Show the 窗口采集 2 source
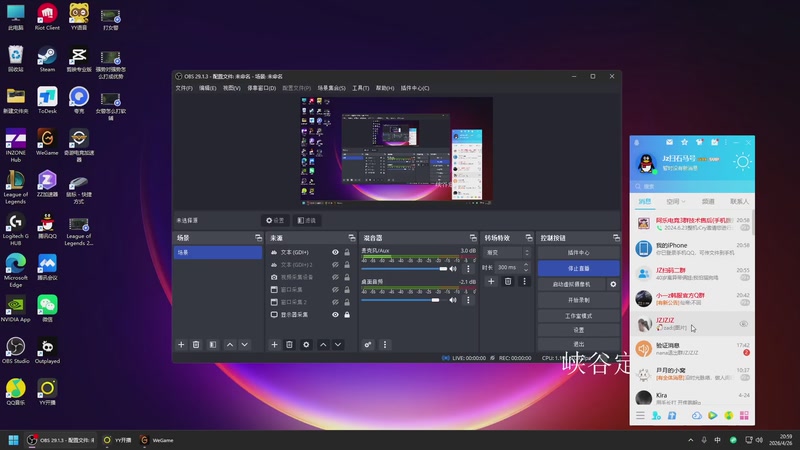 click(335, 302)
